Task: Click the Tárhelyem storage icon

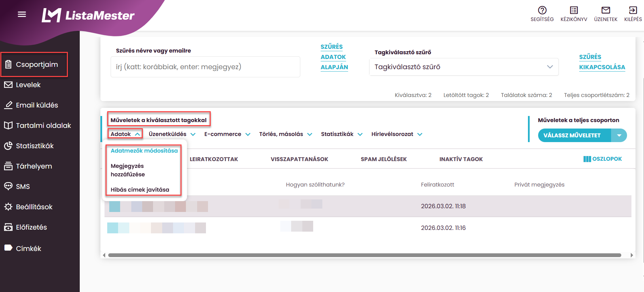Action: point(8,166)
